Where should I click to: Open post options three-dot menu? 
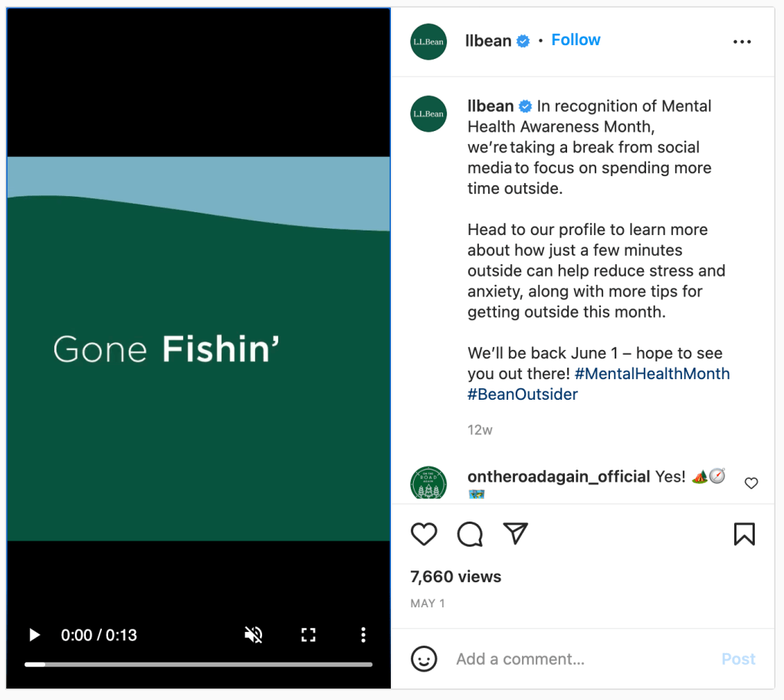pyautogui.click(x=742, y=42)
